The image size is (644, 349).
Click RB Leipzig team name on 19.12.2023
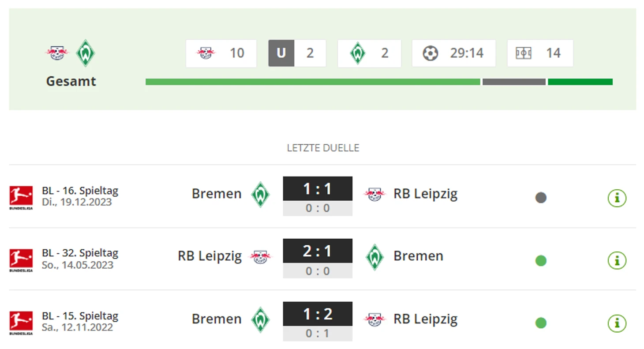click(425, 194)
